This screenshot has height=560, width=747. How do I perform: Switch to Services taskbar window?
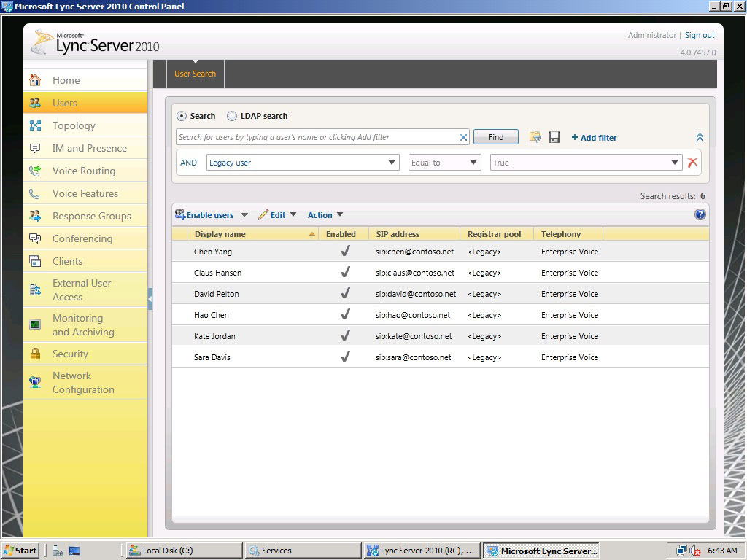tap(303, 551)
